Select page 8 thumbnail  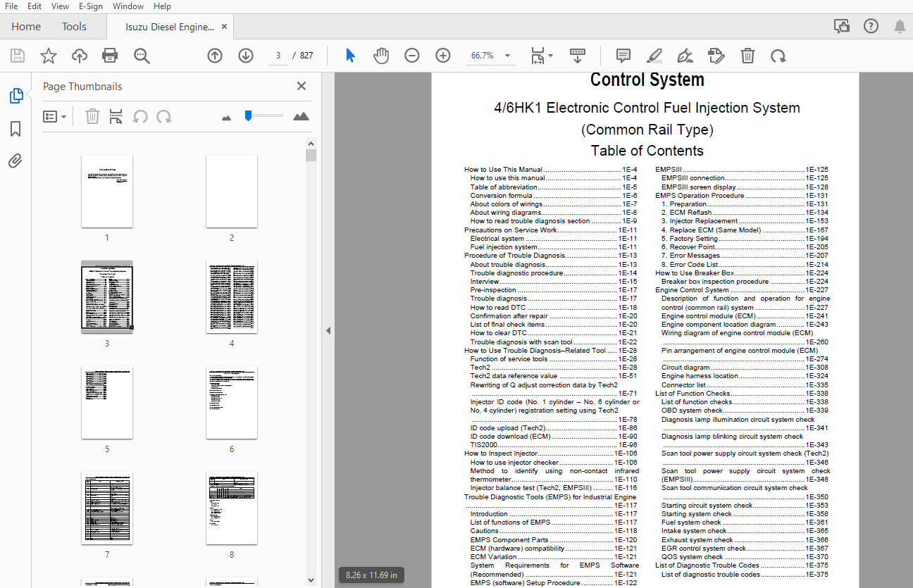pos(232,508)
